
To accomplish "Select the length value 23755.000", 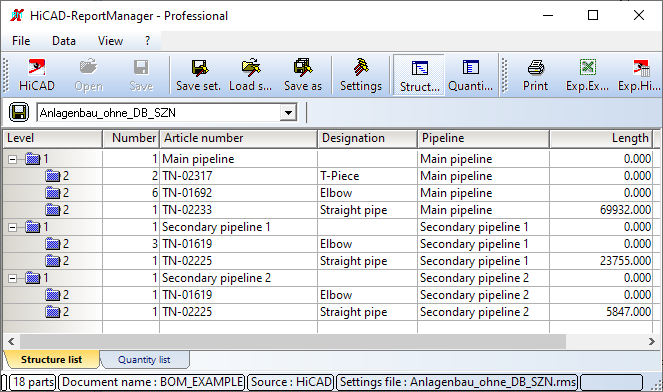I will pyautogui.click(x=601, y=261).
